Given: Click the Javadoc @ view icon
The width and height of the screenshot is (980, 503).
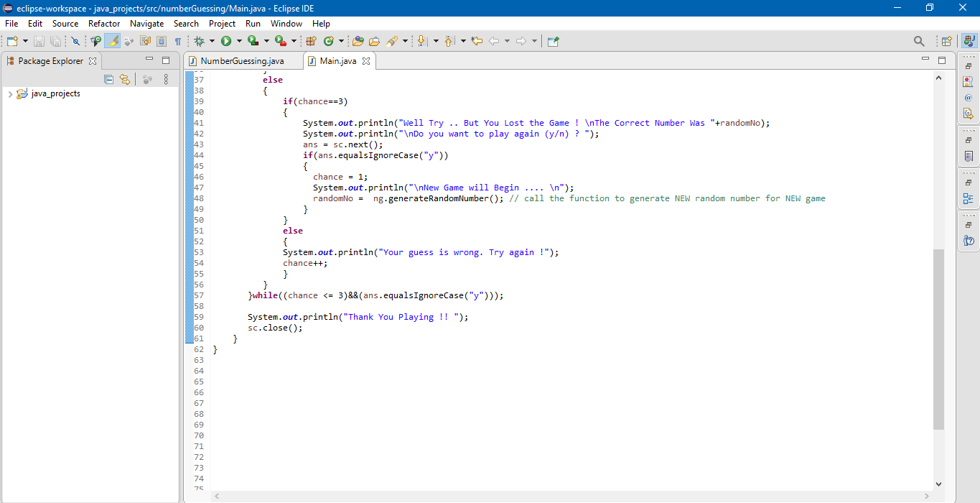Looking at the screenshot, I should pyautogui.click(x=969, y=97).
